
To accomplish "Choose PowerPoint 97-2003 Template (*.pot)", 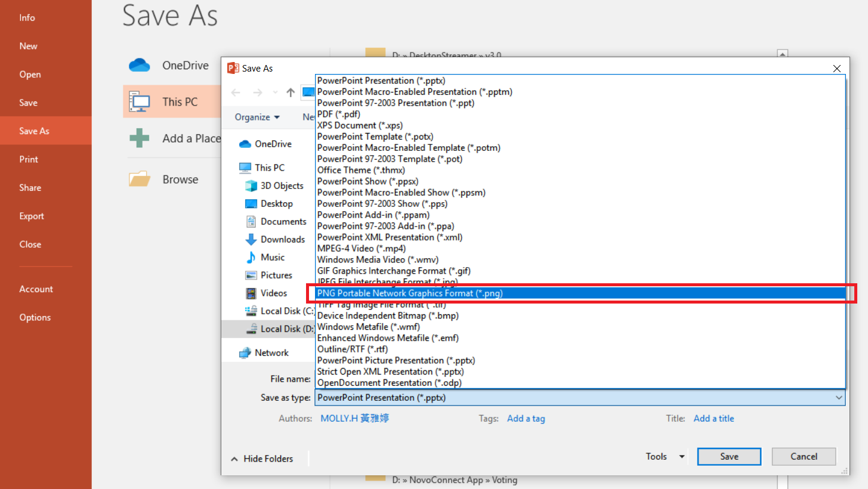I will [x=580, y=159].
